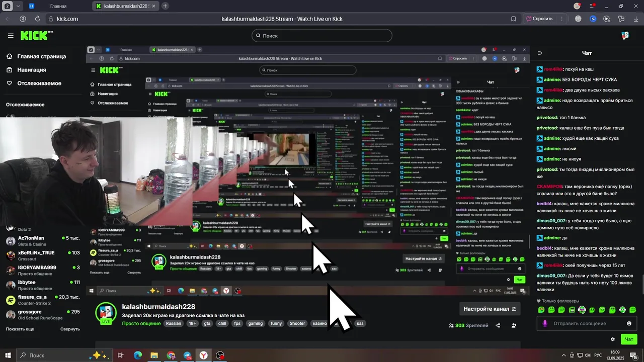The width and height of the screenshot is (644, 362).
Task: Click the extensions puzzle icon in toolbar
Action: [x=621, y=19]
